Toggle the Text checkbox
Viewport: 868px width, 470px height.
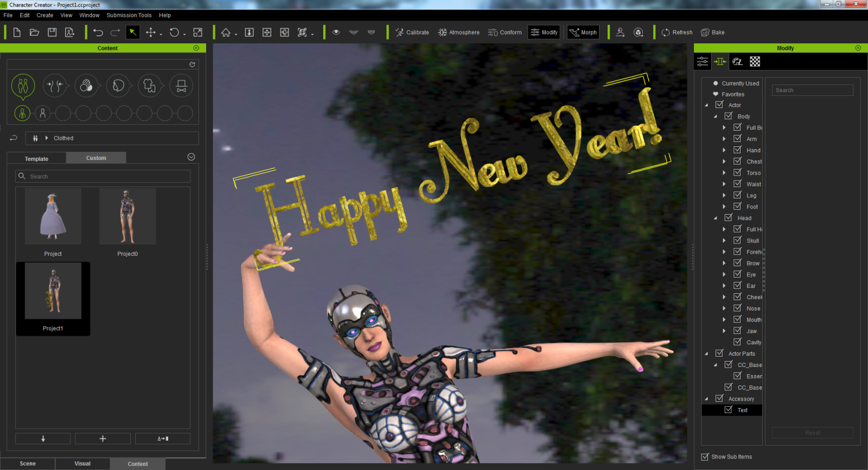point(729,410)
